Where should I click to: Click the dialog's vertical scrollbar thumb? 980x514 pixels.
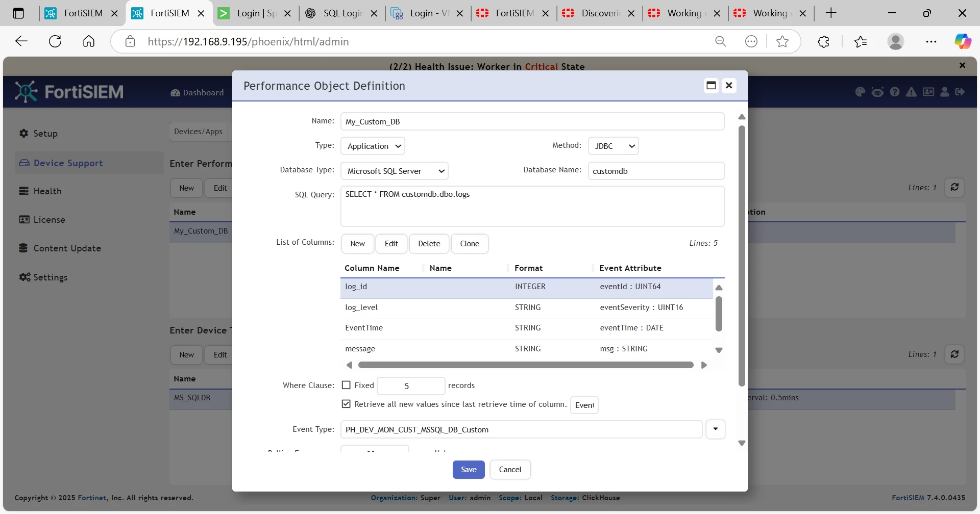pos(742,255)
